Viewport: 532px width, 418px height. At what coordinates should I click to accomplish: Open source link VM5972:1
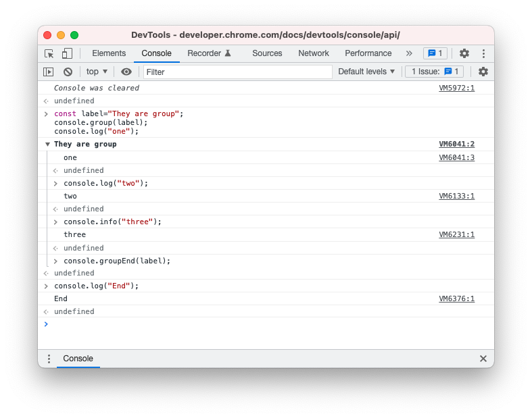pyautogui.click(x=457, y=88)
